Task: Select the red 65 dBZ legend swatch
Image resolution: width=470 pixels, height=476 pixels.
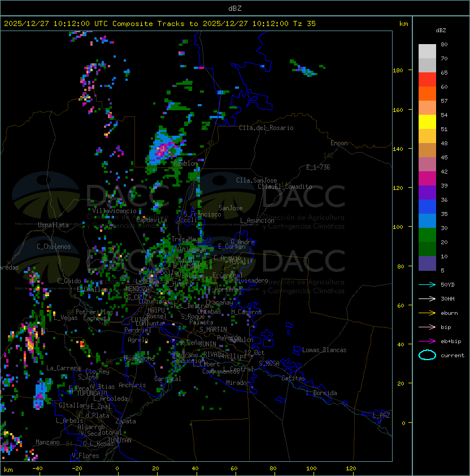Action: (x=427, y=80)
